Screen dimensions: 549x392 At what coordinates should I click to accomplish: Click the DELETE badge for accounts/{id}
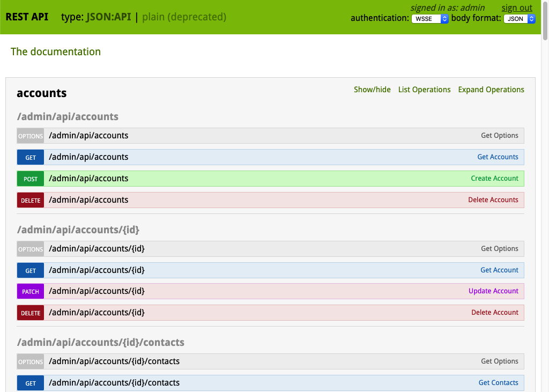click(31, 313)
